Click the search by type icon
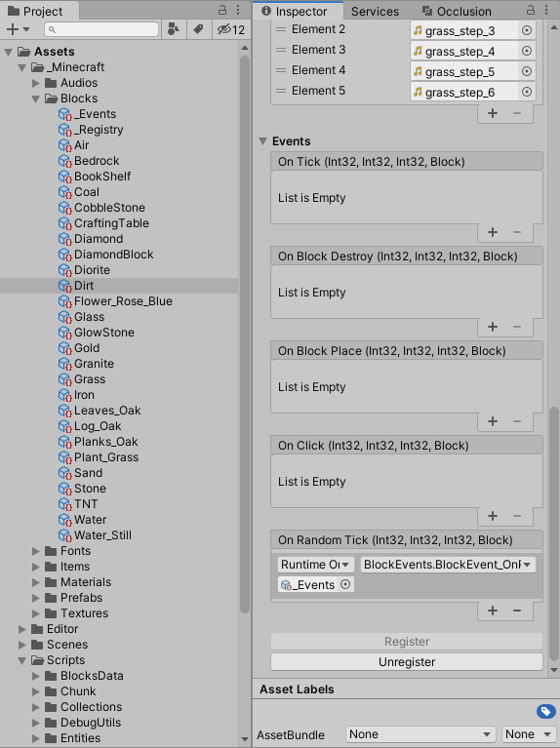The width and height of the screenshot is (560, 748). point(174,29)
